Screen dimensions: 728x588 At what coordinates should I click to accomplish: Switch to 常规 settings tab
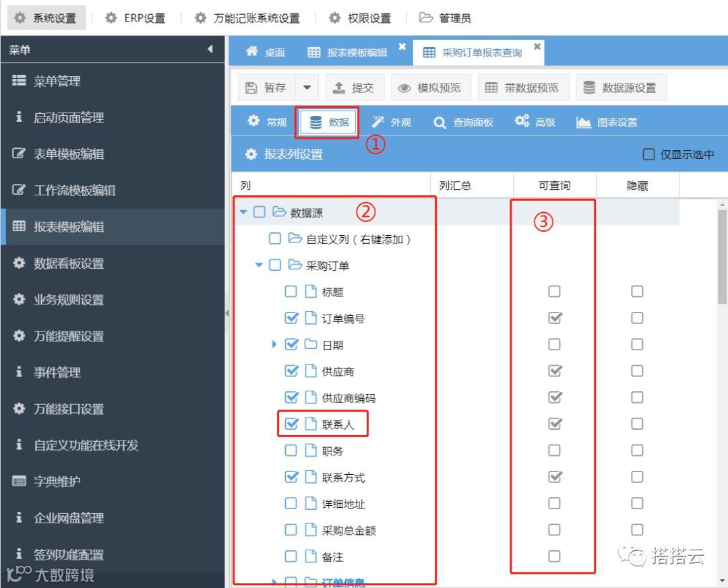268,122
